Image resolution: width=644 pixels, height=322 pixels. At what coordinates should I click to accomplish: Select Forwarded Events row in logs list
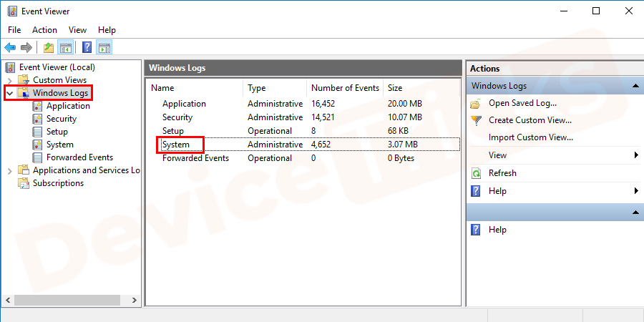[x=303, y=158]
